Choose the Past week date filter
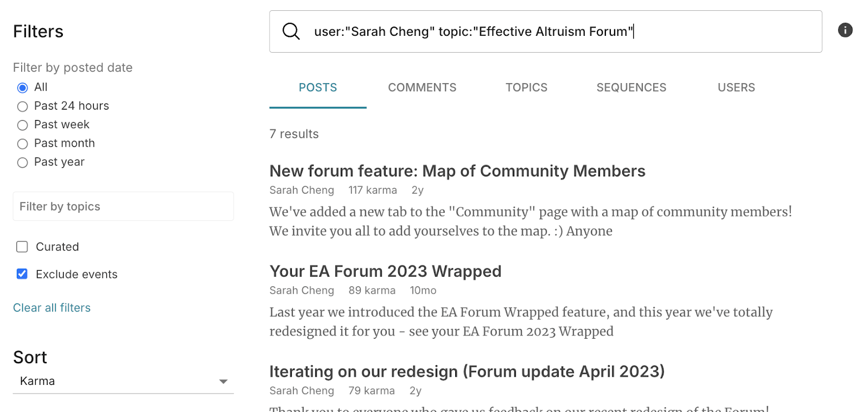Viewport: 868px width, 412px height. point(22,125)
